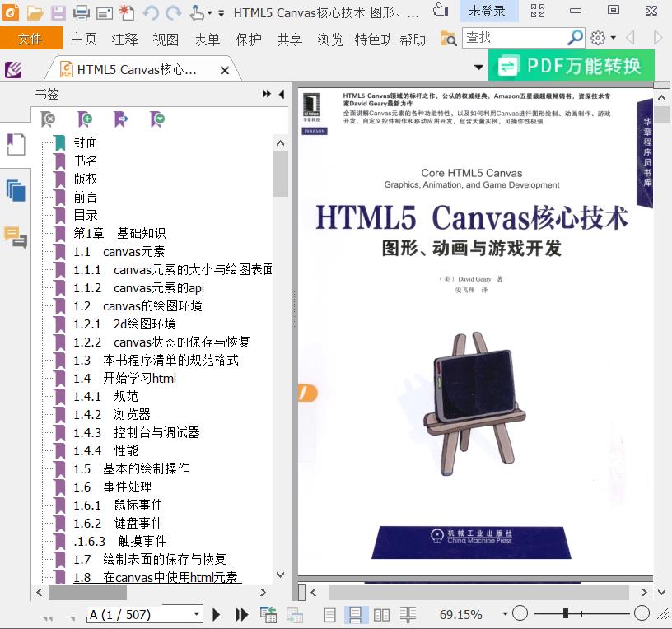The height and width of the screenshot is (629, 672).
Task: Focus the 查找 search field
Action: tap(514, 38)
